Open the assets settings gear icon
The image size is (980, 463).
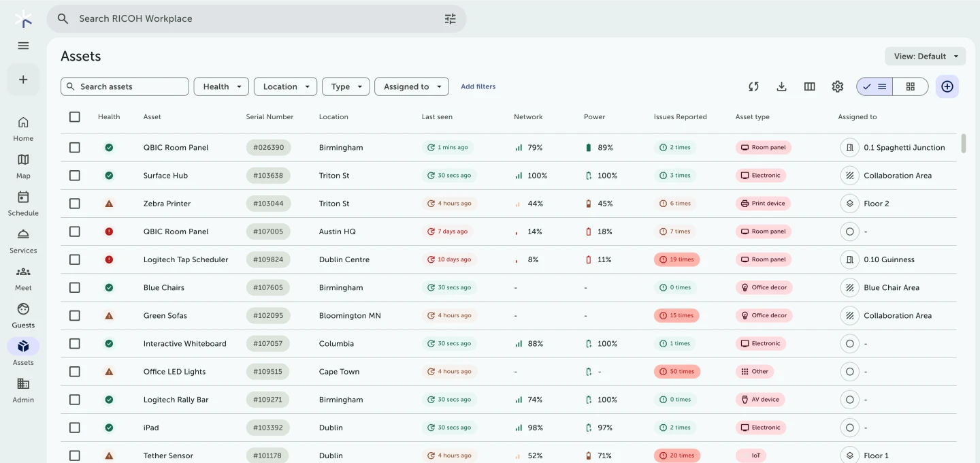tap(838, 86)
